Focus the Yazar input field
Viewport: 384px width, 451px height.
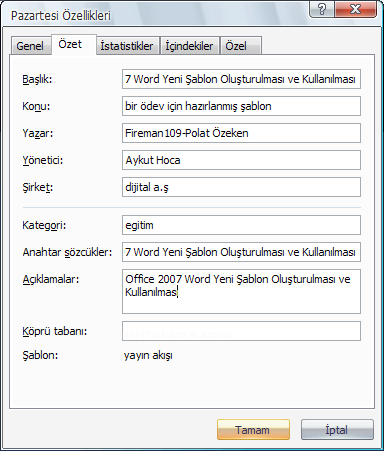click(x=241, y=133)
